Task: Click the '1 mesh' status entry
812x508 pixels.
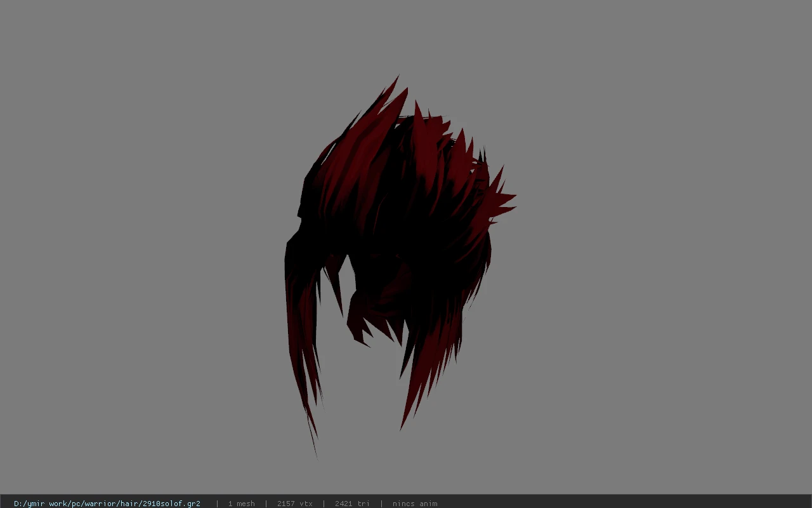Action: (x=242, y=504)
